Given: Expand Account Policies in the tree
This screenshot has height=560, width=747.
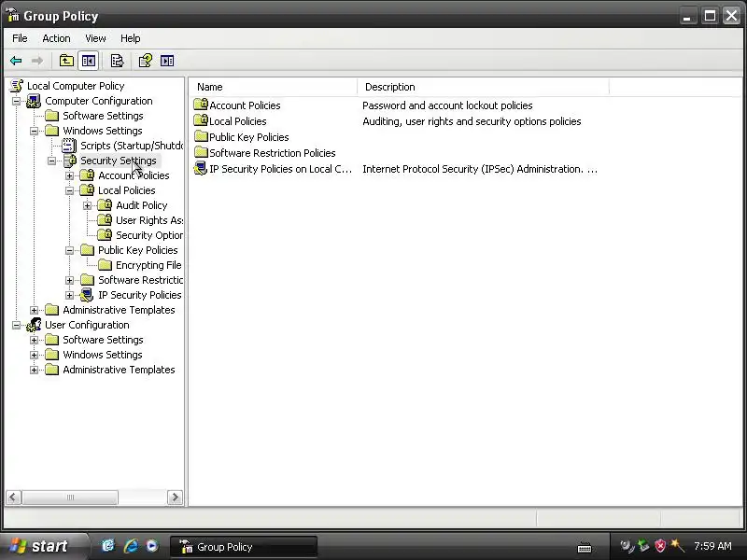Looking at the screenshot, I should pos(69,175).
